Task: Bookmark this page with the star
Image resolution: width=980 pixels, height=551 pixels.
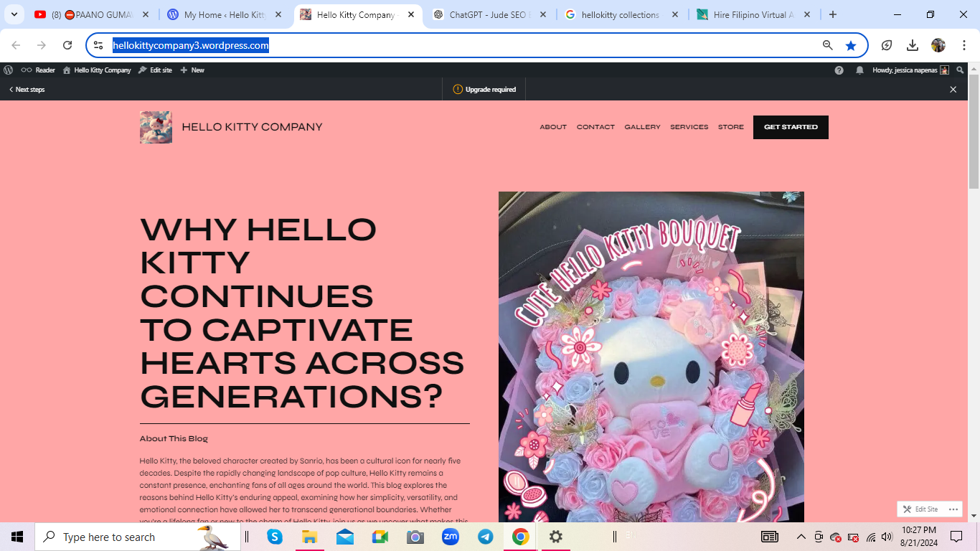Action: 851,45
